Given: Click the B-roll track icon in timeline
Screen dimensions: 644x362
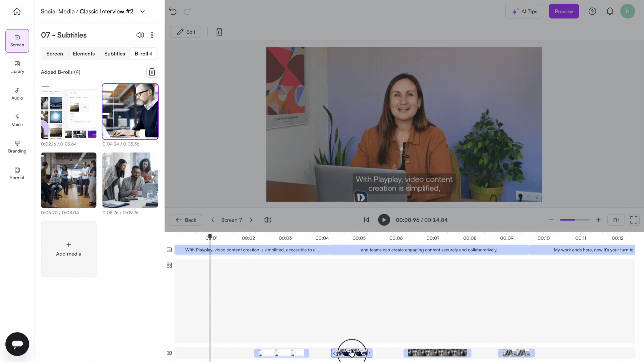Looking at the screenshot, I should point(169,353).
